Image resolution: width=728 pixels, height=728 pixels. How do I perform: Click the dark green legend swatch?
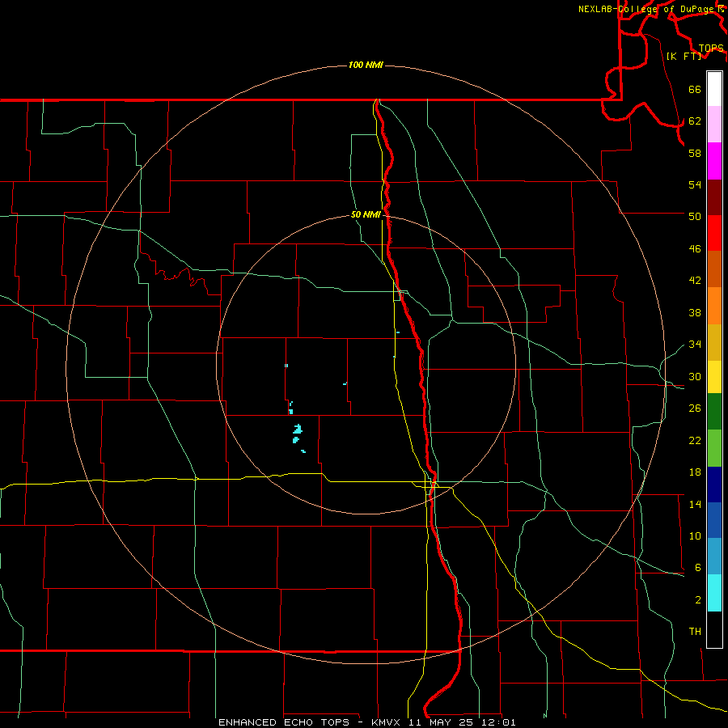[714, 412]
